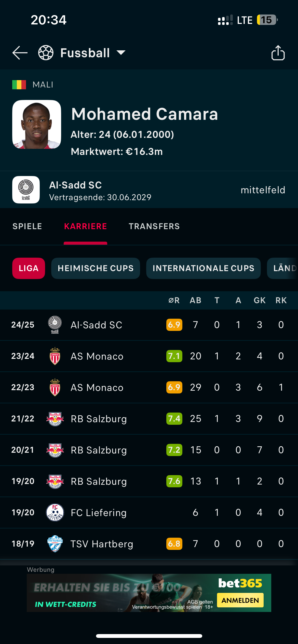Tap the FC Liefering club logo

click(x=55, y=513)
